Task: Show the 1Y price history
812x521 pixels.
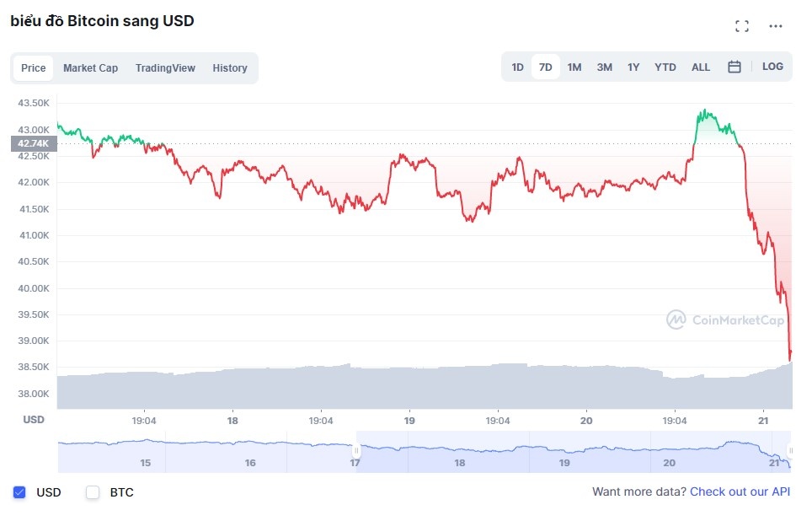Action: tap(633, 67)
